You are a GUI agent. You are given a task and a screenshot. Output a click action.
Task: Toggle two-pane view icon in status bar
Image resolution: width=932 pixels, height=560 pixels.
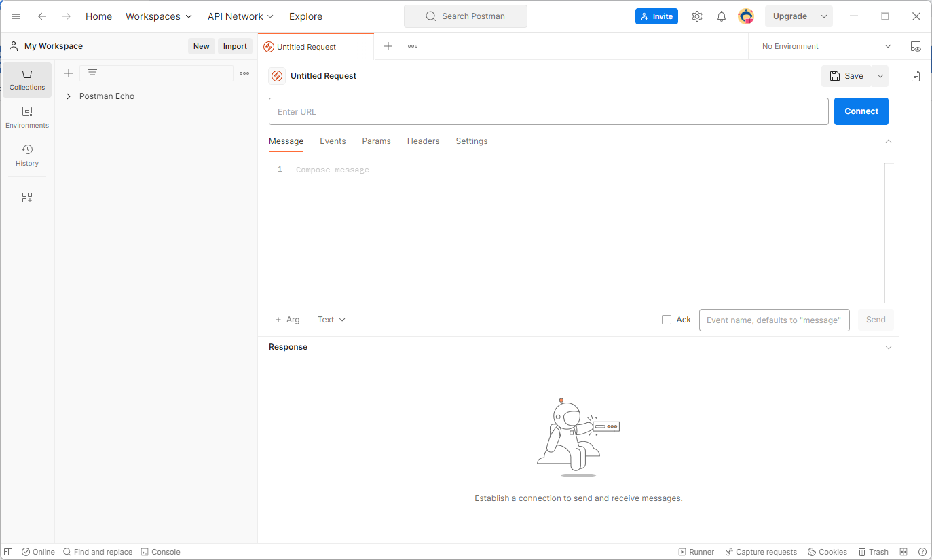pyautogui.click(x=903, y=552)
